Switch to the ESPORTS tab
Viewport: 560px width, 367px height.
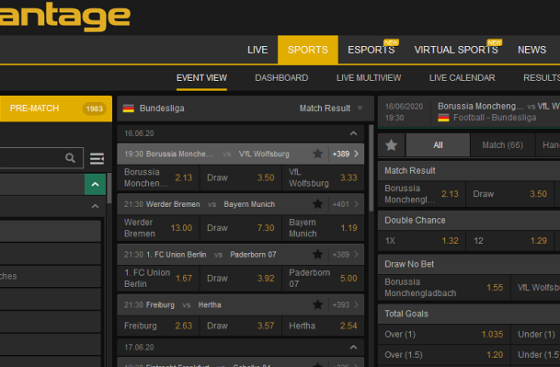[x=371, y=50]
